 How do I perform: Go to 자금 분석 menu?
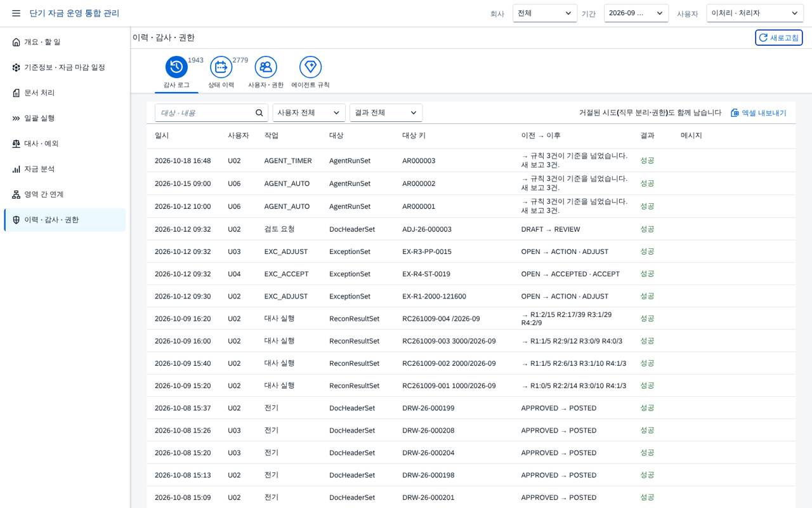click(x=65, y=169)
